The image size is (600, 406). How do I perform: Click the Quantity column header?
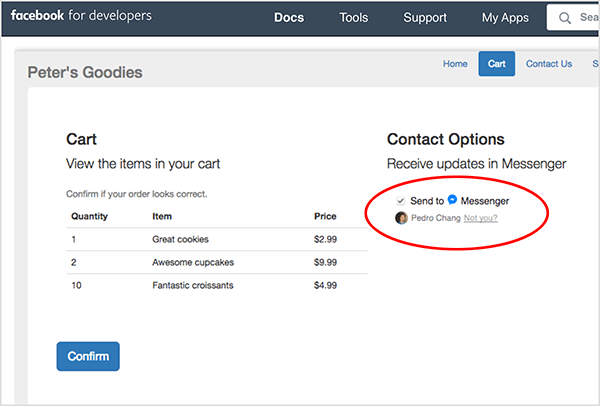click(89, 216)
